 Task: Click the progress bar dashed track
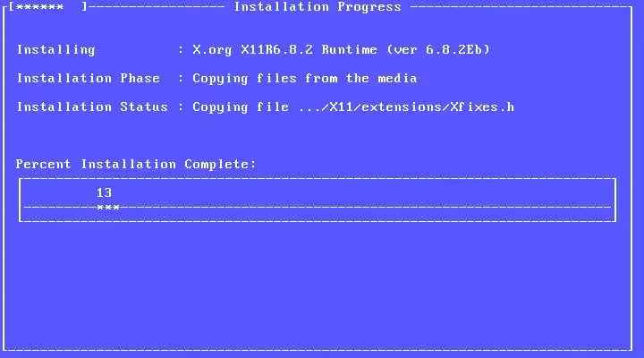(317, 208)
